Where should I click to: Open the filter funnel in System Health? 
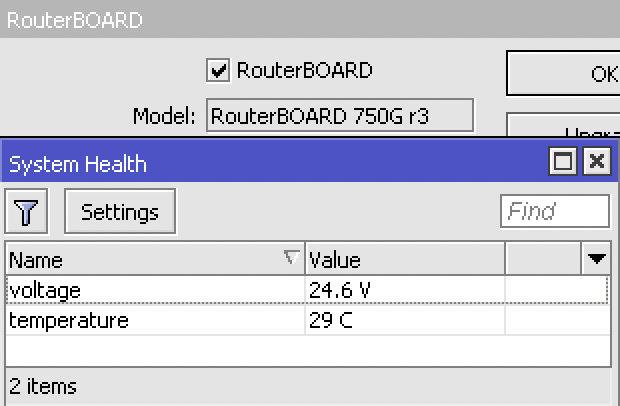coord(26,211)
